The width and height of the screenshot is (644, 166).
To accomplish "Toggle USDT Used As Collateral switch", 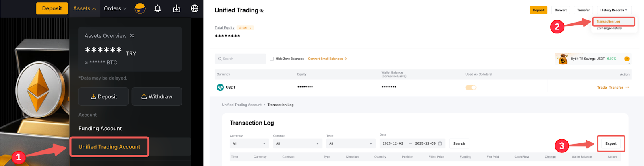I will (471, 87).
